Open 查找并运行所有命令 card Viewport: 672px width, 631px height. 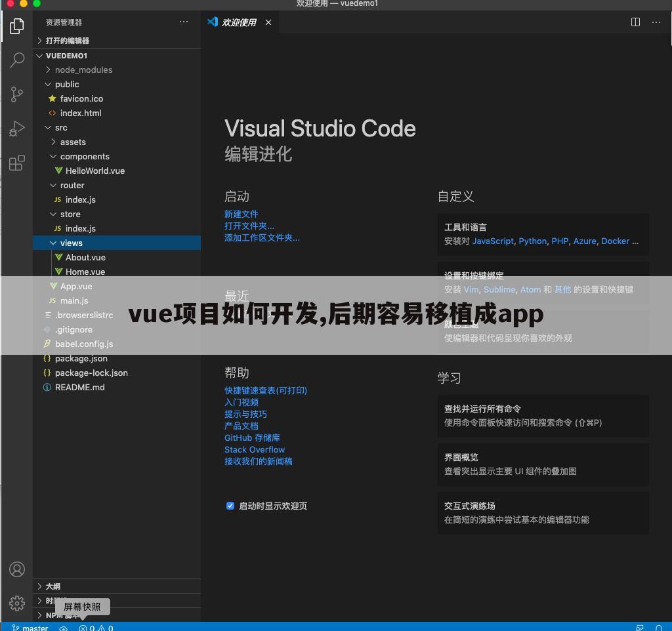pyautogui.click(x=543, y=416)
